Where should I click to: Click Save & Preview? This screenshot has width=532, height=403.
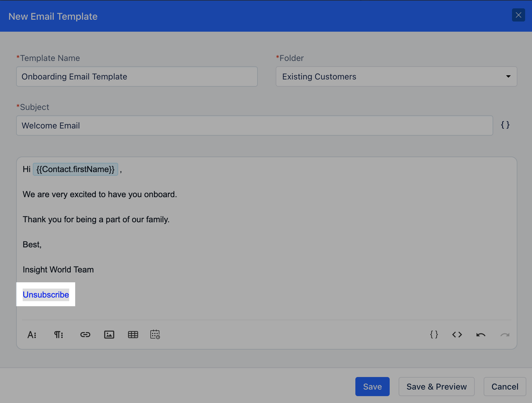click(x=436, y=387)
